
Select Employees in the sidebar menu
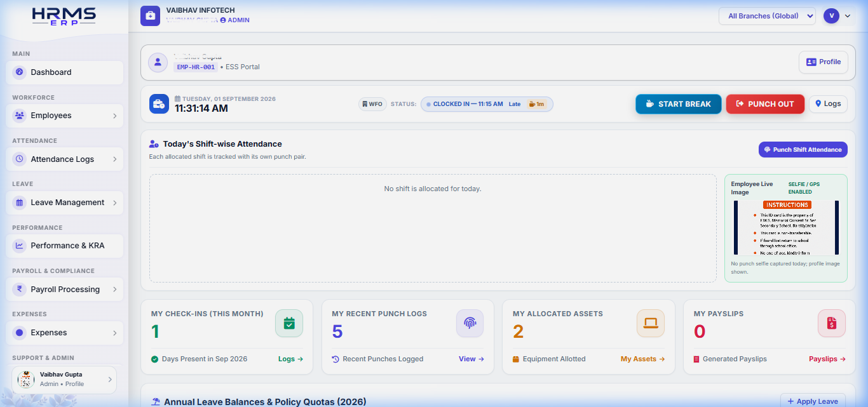tap(65, 116)
